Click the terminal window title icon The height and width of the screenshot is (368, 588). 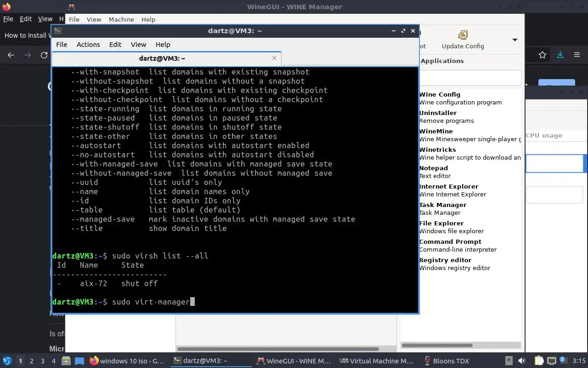coord(57,31)
